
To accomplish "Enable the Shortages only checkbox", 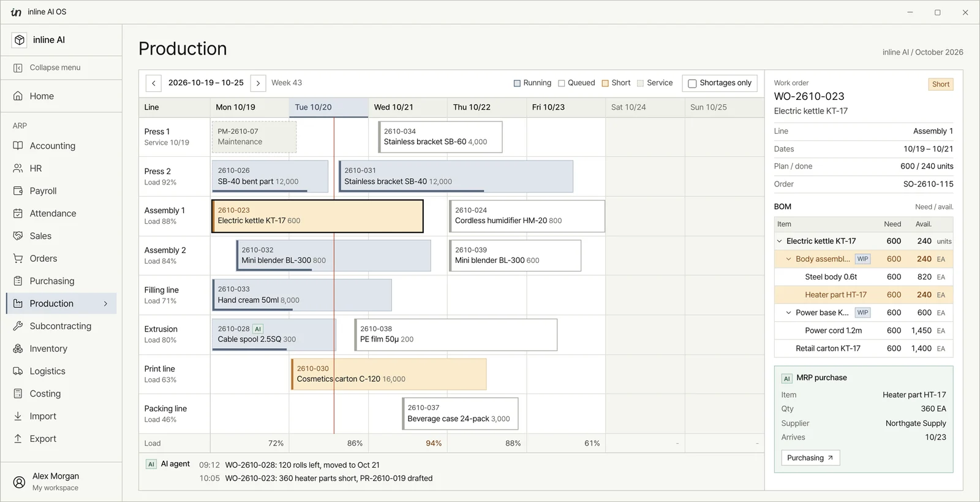I will pyautogui.click(x=692, y=83).
